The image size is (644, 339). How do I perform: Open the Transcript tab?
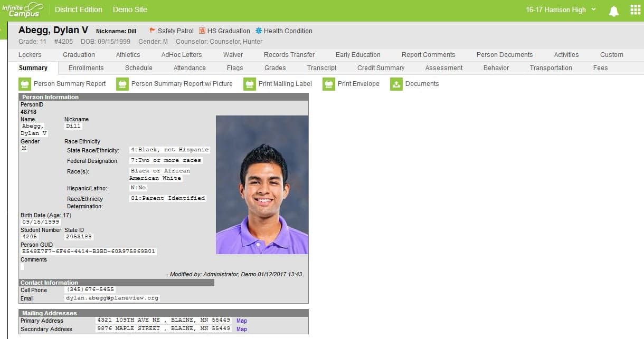(x=321, y=68)
